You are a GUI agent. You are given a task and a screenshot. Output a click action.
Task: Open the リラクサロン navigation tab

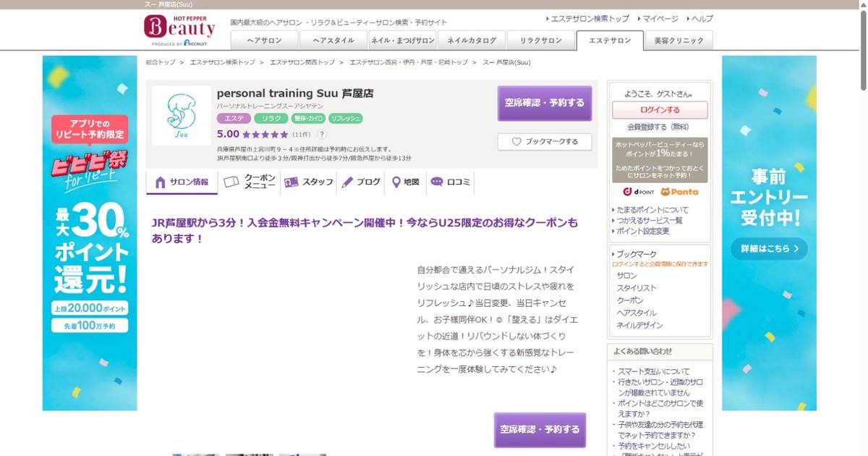pyautogui.click(x=541, y=41)
